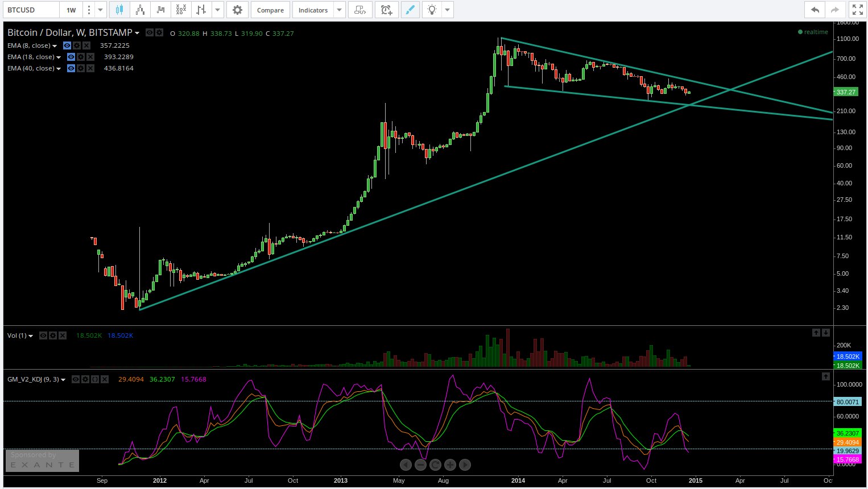Move Vol pane down with arrow

pos(826,333)
